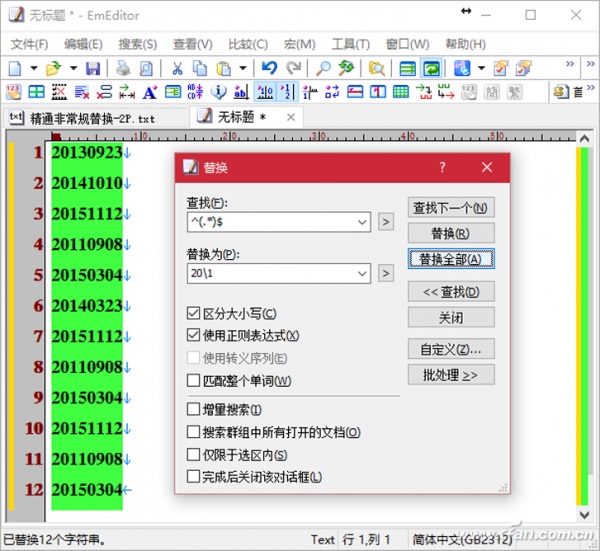Click the 自定义(Z)... button
This screenshot has height=551, width=600.
pos(451,349)
